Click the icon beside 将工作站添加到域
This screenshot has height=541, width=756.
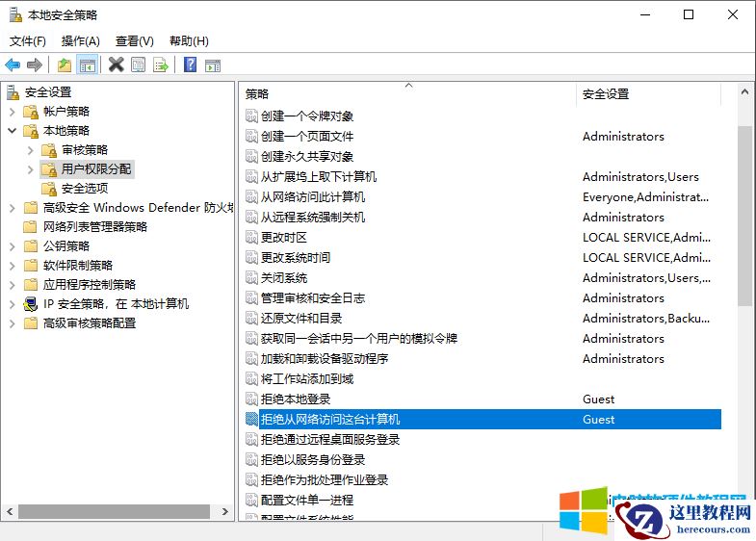(x=251, y=378)
